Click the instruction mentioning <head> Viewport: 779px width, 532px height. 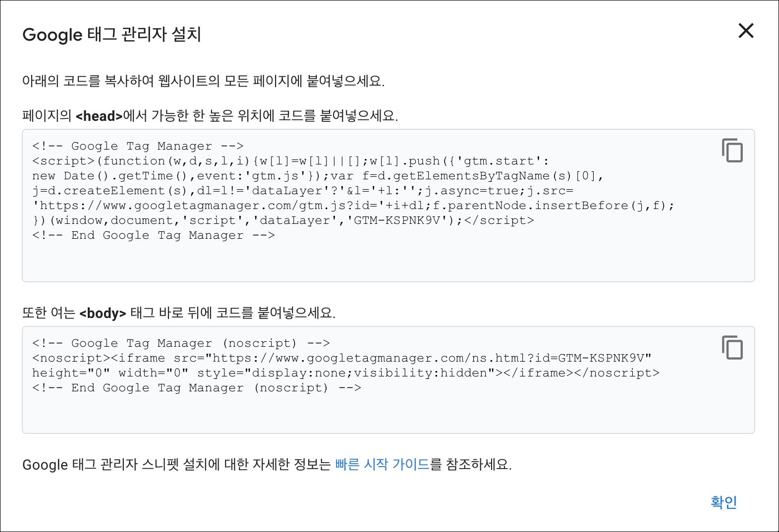click(210, 115)
